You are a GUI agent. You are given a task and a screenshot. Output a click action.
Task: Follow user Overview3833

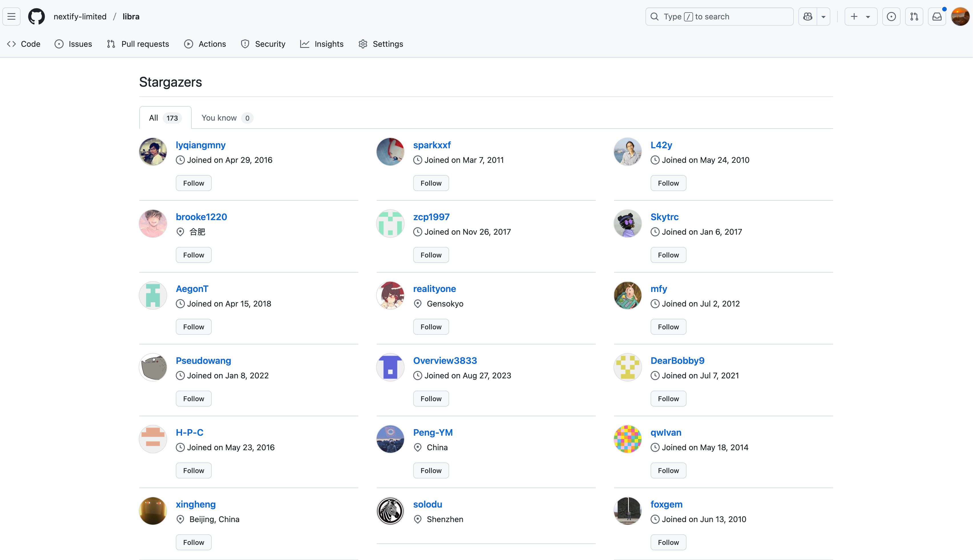click(x=431, y=398)
